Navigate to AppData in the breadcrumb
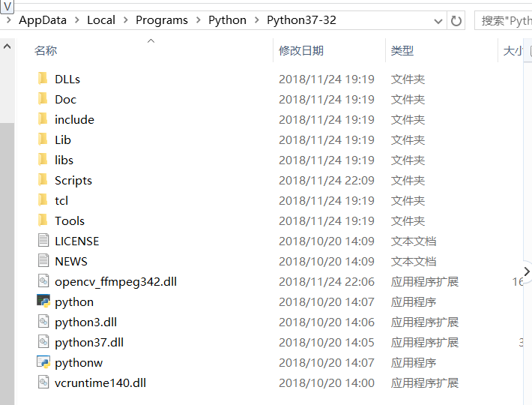 [x=43, y=20]
